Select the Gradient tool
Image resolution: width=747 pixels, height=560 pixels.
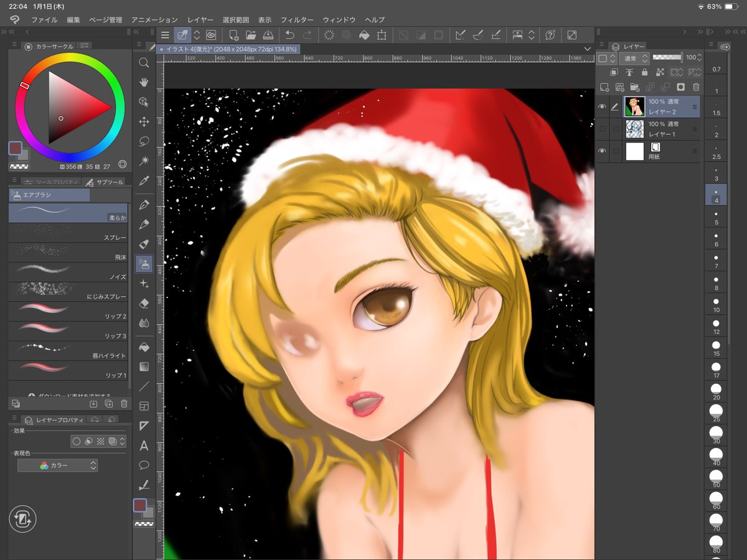[144, 366]
